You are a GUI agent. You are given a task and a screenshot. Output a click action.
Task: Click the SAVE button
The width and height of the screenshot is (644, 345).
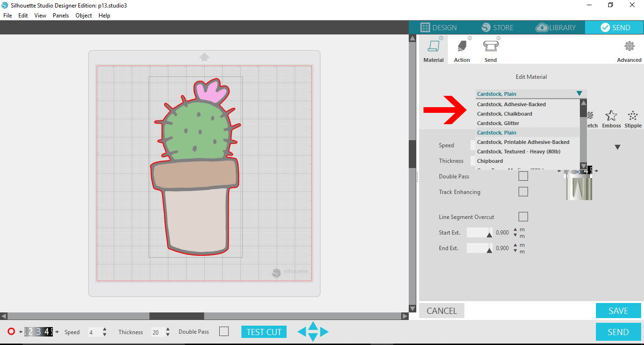point(618,311)
